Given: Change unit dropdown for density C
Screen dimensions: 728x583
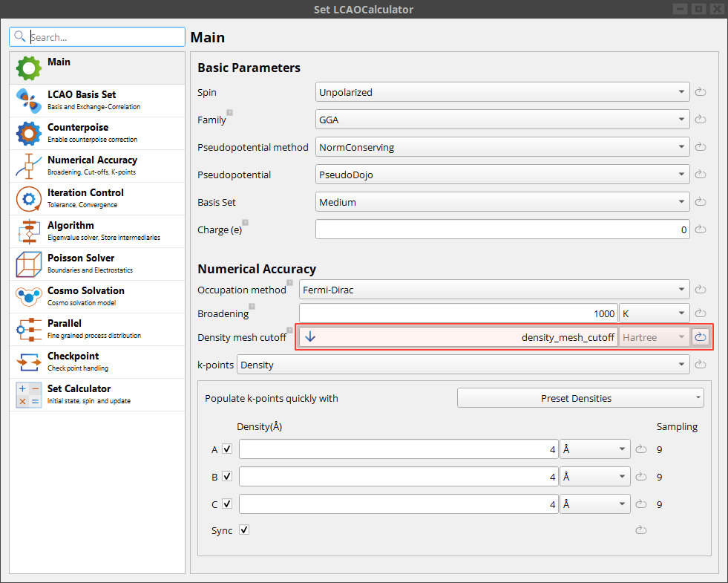Looking at the screenshot, I should [x=594, y=504].
